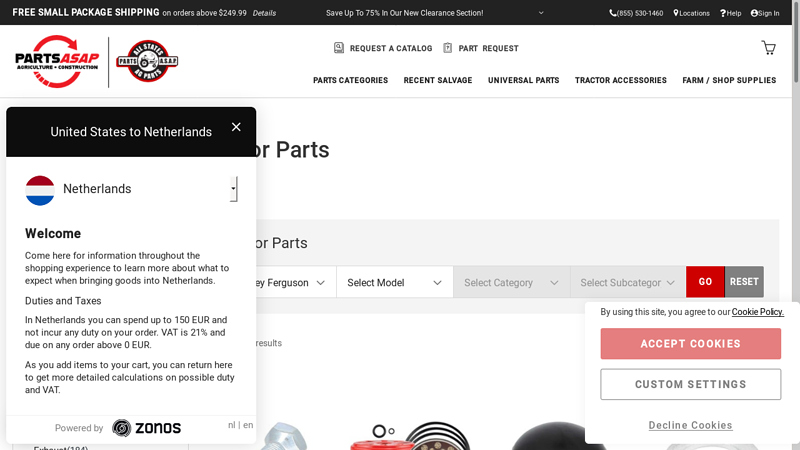This screenshot has width=800, height=450.
Task: Open the Cookie Policy link
Action: pyautogui.click(x=757, y=312)
